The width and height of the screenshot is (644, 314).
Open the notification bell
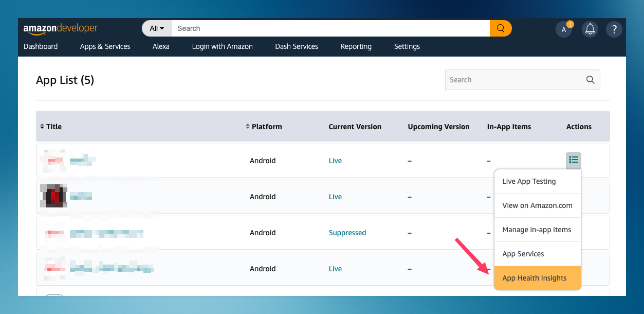click(x=590, y=29)
